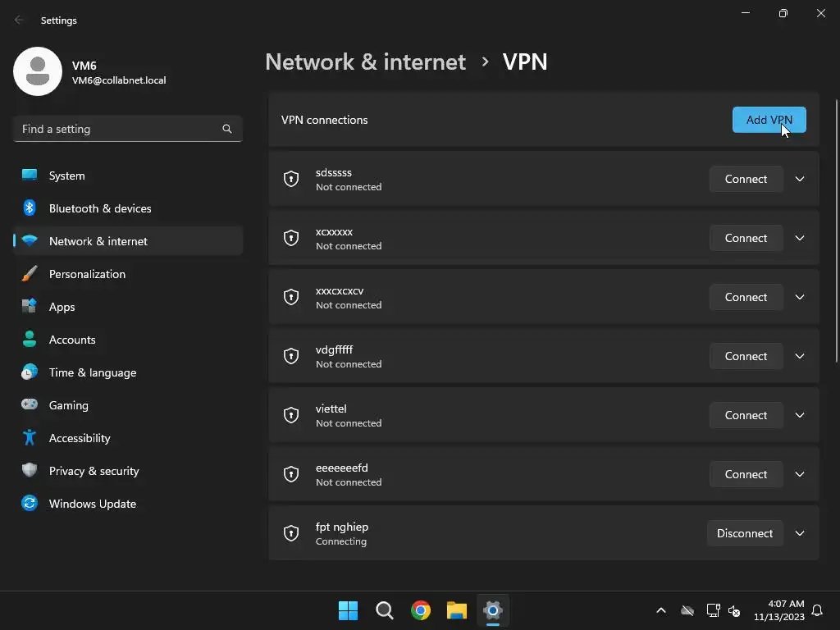
Task: Expand the sdsssss VPN entry
Action: 800,179
